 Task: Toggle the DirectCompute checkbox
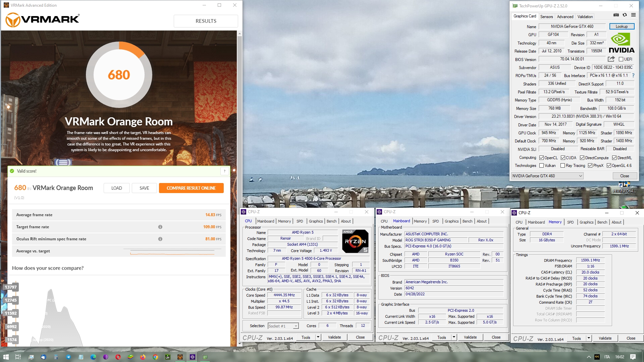[582, 158]
